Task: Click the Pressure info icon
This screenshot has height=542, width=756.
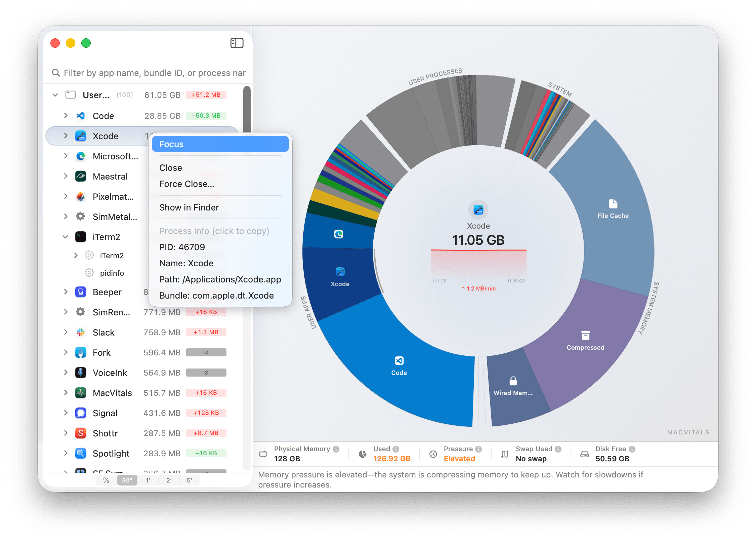Action: tap(478, 449)
